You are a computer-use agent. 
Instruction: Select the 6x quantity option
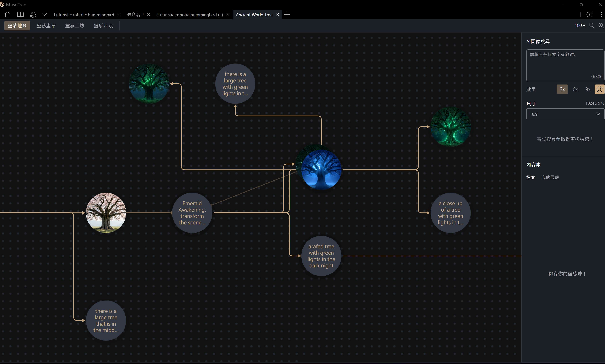point(575,89)
